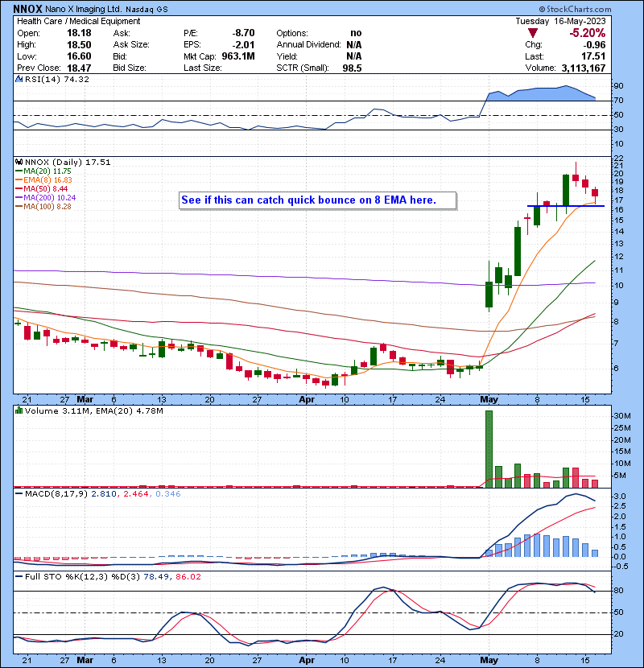The image size is (644, 668).
Task: Select the Prev Close value 18.47
Action: pyautogui.click(x=79, y=68)
